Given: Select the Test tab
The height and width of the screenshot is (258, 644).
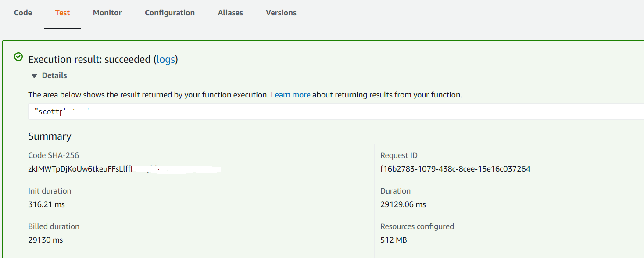Looking at the screenshot, I should click(62, 13).
